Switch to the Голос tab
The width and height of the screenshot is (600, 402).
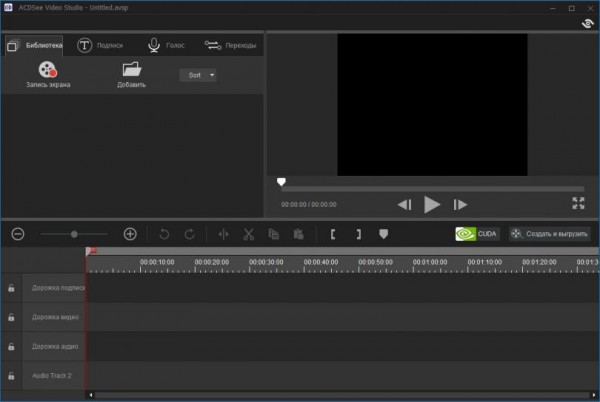point(166,46)
